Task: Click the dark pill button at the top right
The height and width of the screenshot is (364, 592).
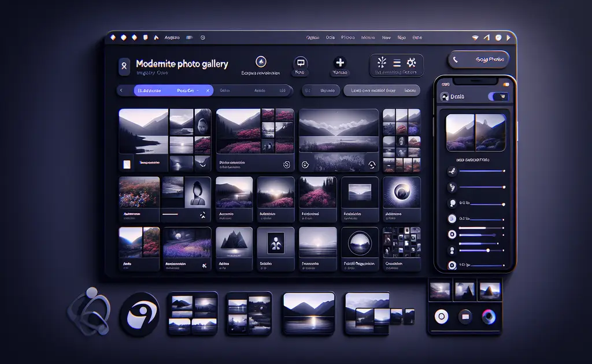Action: [x=478, y=60]
